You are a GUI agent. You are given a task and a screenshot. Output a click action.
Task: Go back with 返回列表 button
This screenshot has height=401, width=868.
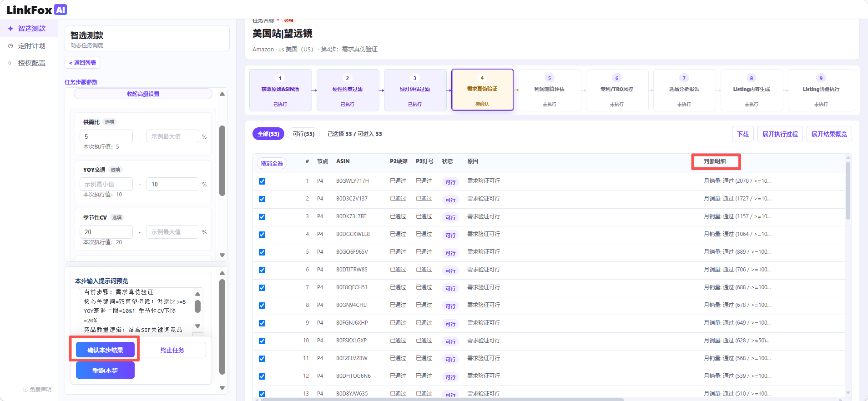[82, 62]
